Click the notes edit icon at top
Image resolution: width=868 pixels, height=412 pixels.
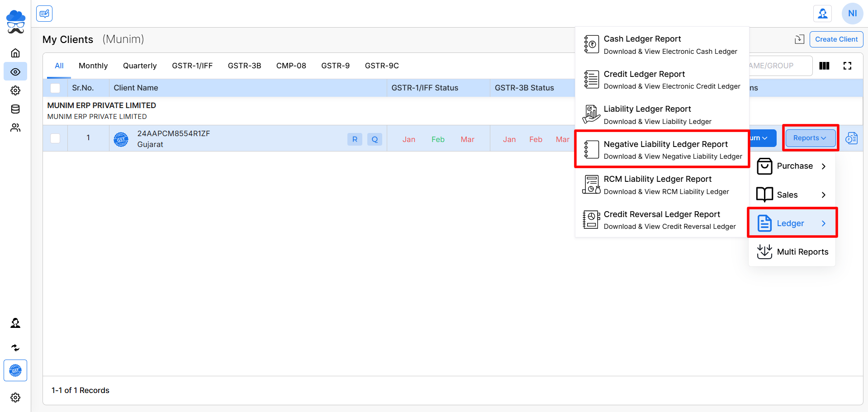coord(44,14)
